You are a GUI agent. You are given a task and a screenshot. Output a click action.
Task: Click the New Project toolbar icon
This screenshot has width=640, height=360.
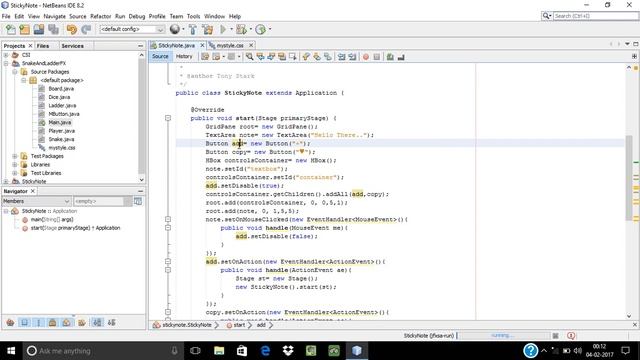tap(24, 29)
